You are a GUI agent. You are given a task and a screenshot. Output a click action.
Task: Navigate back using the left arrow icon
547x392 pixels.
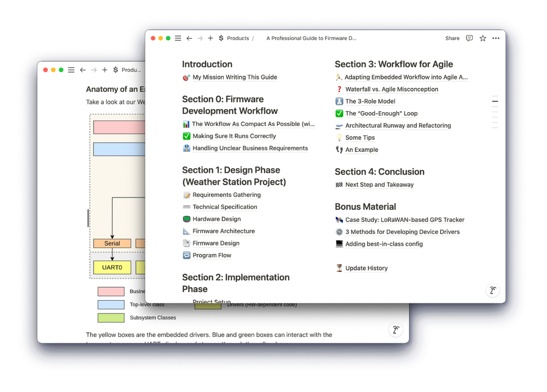pos(189,38)
